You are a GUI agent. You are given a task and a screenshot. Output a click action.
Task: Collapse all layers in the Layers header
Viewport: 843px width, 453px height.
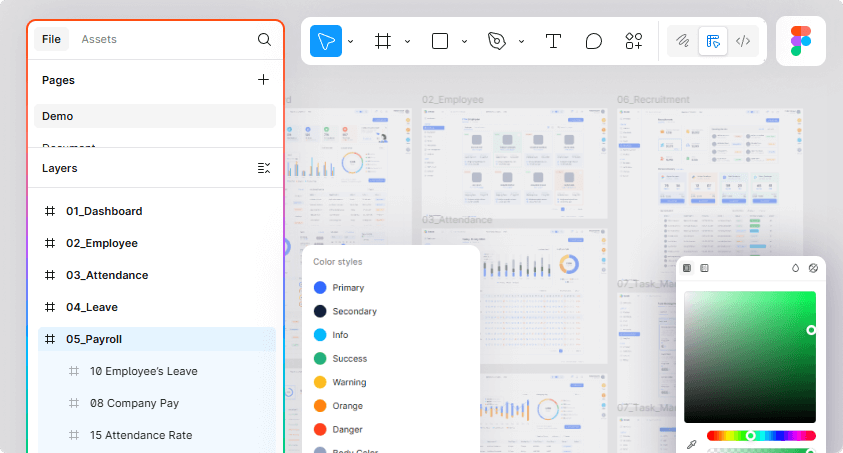click(264, 168)
